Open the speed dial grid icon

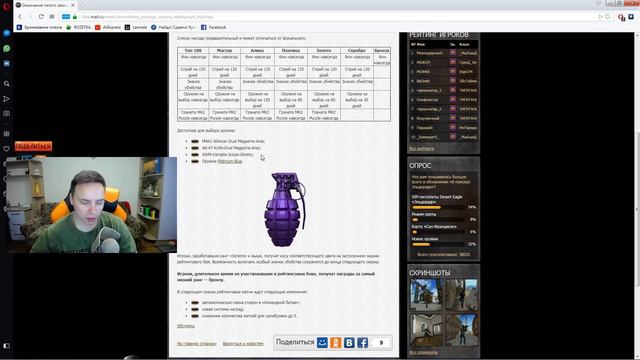pos(52,17)
